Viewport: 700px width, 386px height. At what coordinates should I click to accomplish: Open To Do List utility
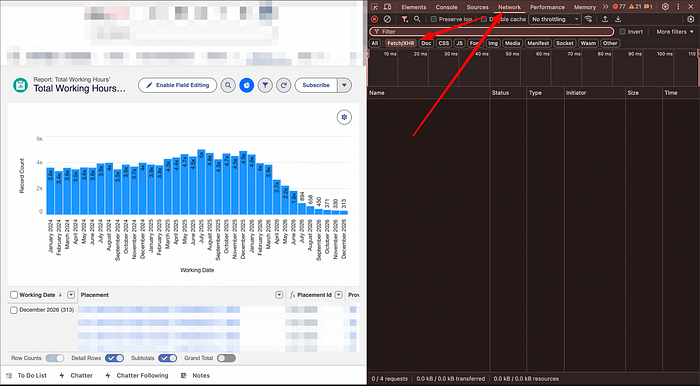[26, 376]
